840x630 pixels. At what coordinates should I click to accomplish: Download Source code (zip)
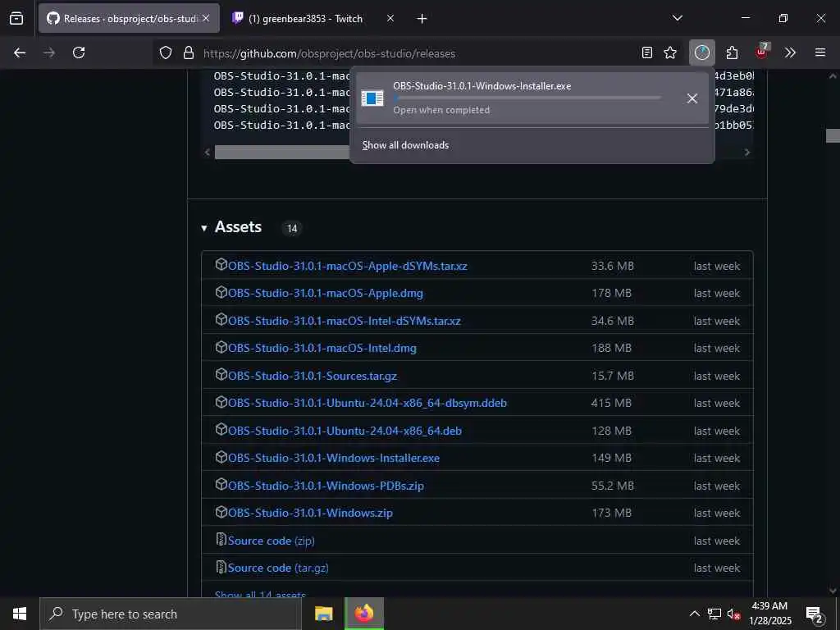271,541
